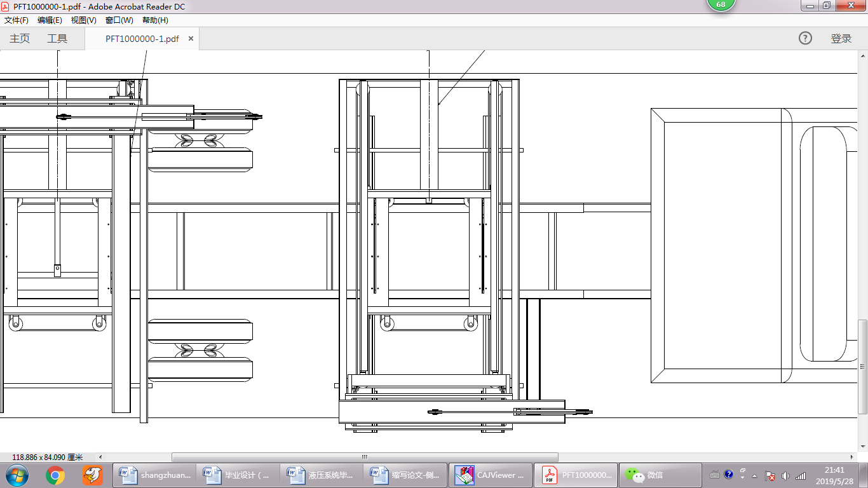Viewport: 868px width, 488px height.
Task: Open the network signal tray icon
Action: 801,475
